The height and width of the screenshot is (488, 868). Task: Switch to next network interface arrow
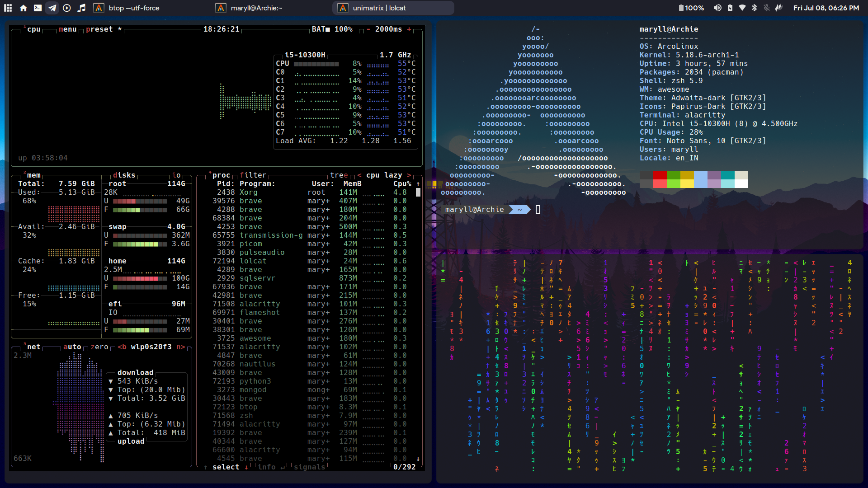tap(180, 347)
